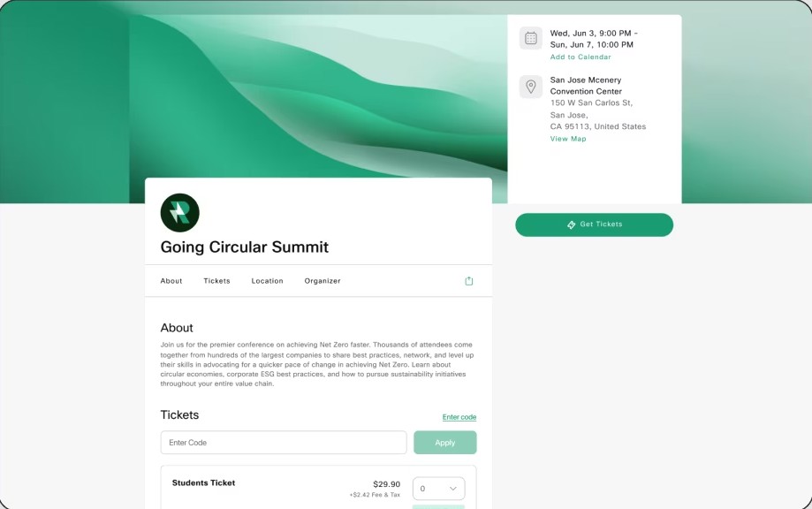Select the Location tab
Viewport: 812px width, 509px height.
pyautogui.click(x=267, y=281)
